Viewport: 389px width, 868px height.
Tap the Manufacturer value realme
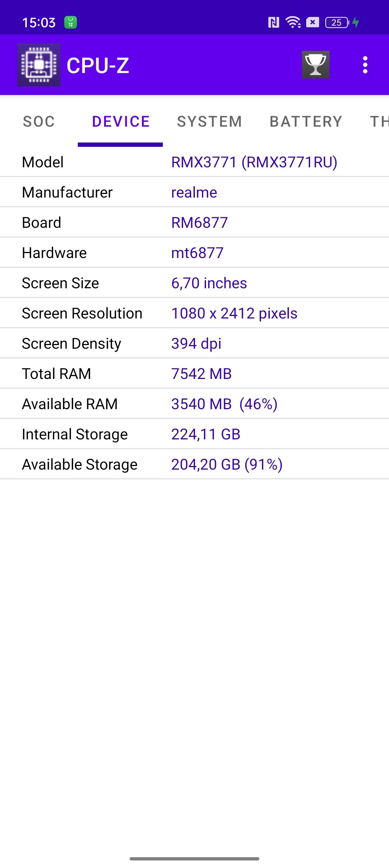(x=194, y=193)
